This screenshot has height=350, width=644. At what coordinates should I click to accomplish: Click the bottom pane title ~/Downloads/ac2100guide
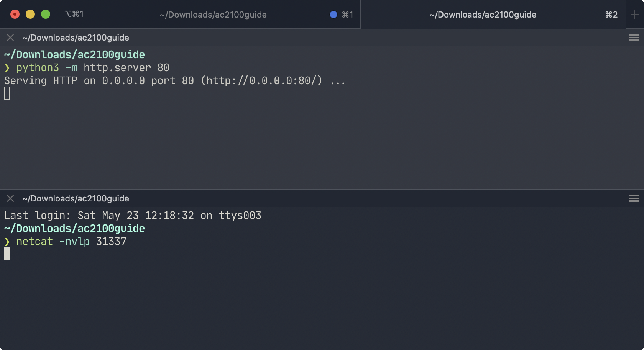(x=76, y=198)
